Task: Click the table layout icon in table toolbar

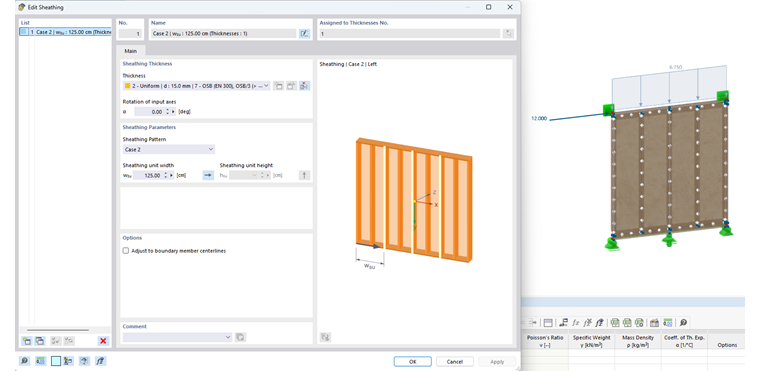Action: pos(548,323)
